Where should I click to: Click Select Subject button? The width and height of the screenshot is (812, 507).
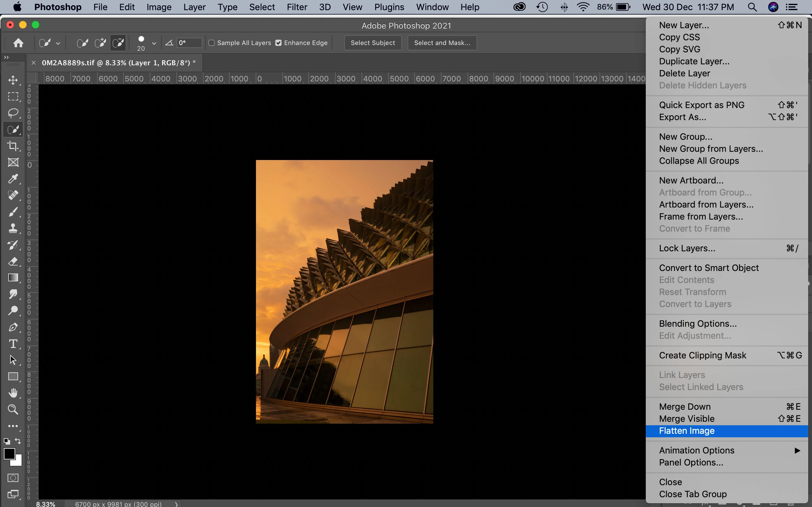pos(372,43)
